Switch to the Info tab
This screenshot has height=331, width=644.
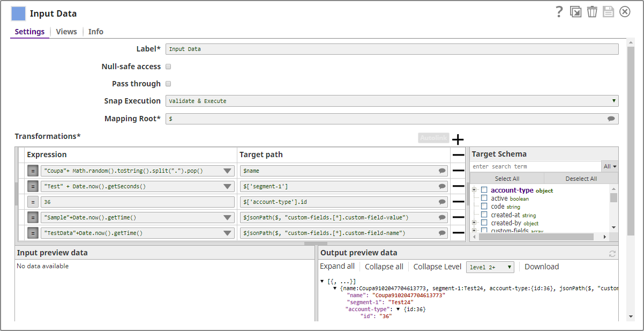[96, 32]
